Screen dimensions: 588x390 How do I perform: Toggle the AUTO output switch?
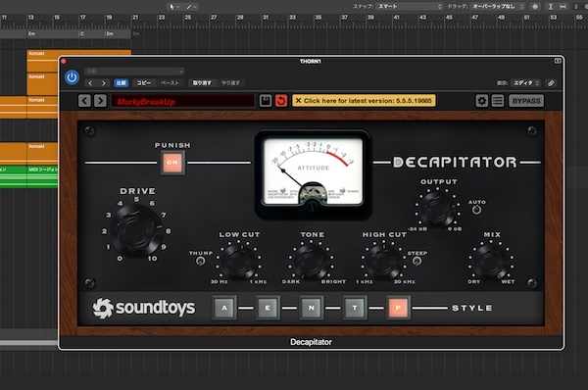[x=476, y=210]
